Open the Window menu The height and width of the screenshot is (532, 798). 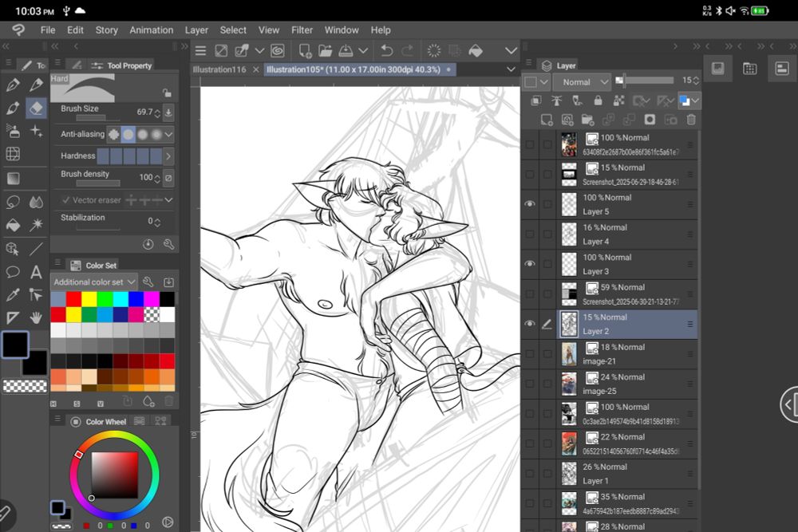coord(342,30)
